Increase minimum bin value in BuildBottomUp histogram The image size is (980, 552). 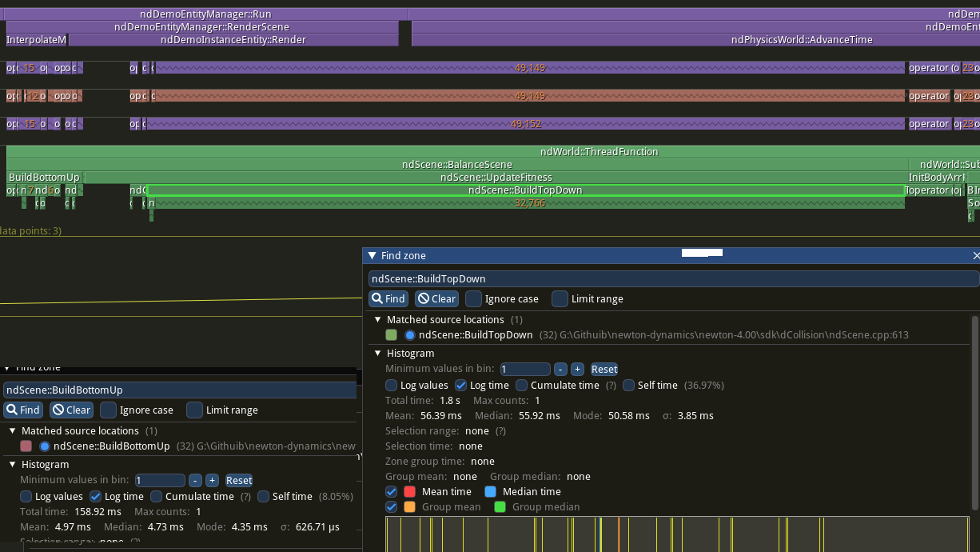click(212, 480)
